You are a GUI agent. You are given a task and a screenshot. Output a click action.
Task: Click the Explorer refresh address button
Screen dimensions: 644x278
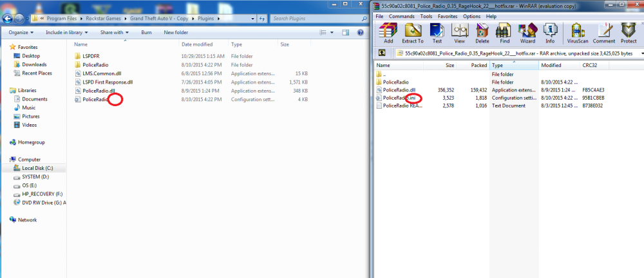tap(262, 19)
